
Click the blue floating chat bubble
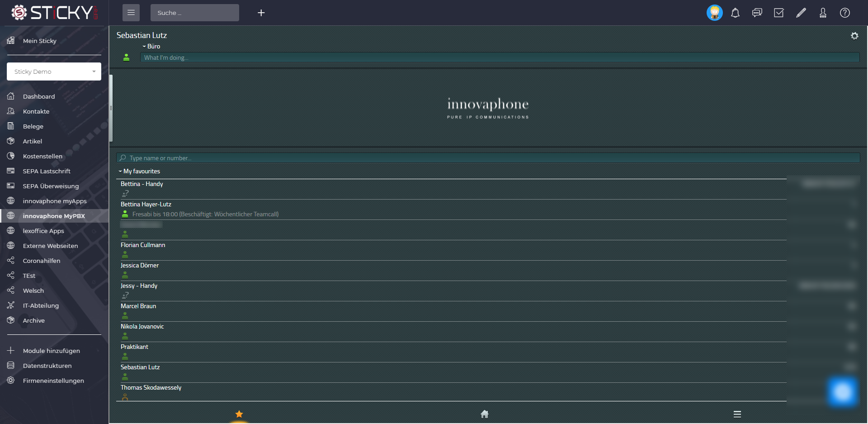[x=842, y=392]
